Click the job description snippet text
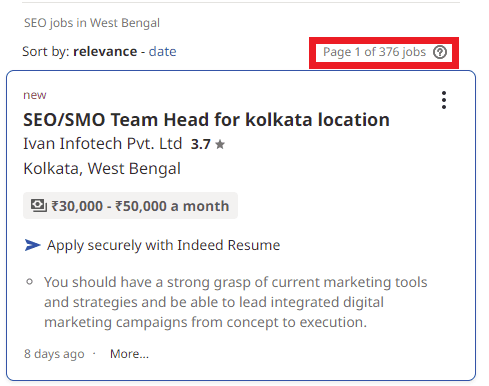The width and height of the screenshot is (489, 386). pos(236,302)
